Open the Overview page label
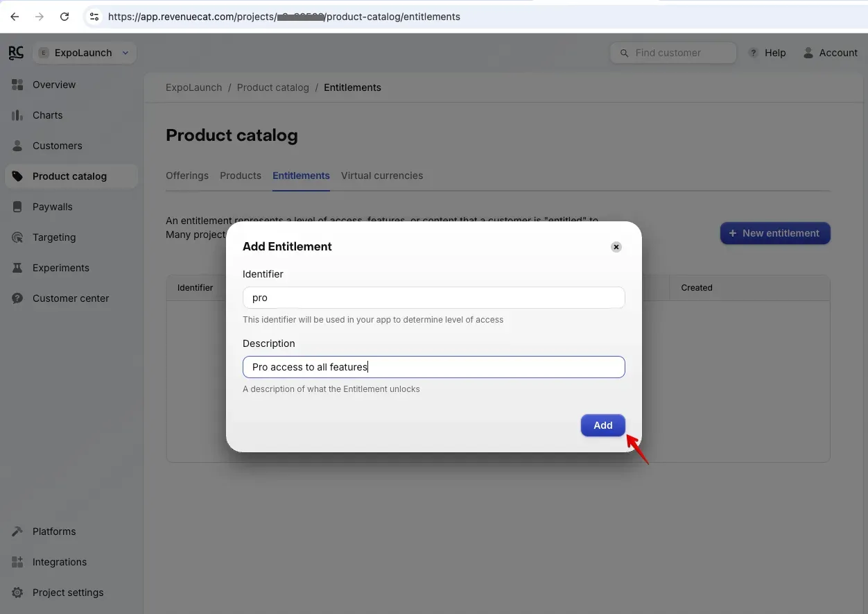The width and height of the screenshot is (868, 614). click(54, 85)
